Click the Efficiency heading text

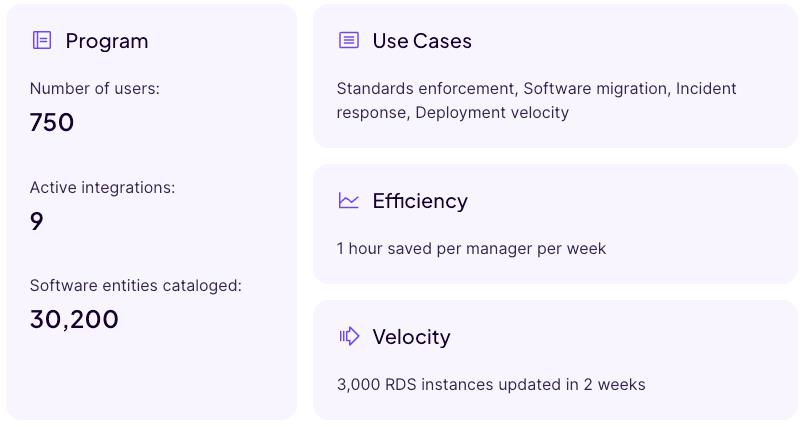coord(420,201)
